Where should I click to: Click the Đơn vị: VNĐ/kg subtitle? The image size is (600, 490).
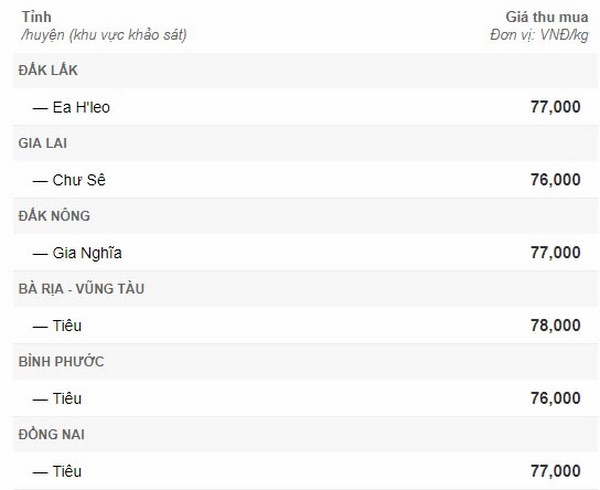tap(539, 35)
